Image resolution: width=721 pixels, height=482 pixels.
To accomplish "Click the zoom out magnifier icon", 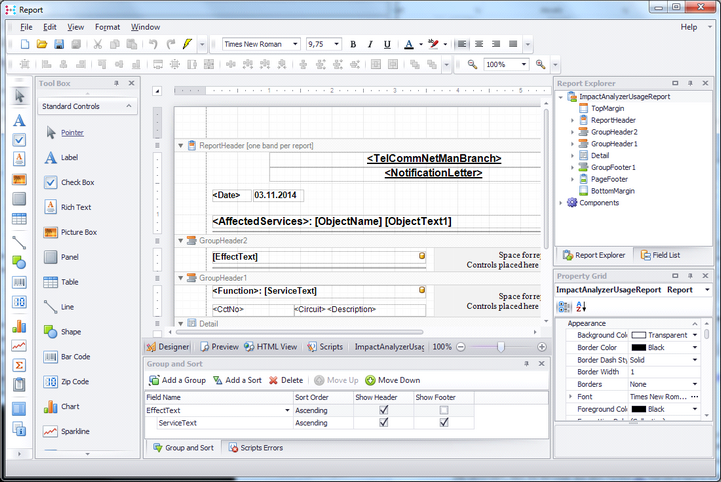I will pos(472,64).
